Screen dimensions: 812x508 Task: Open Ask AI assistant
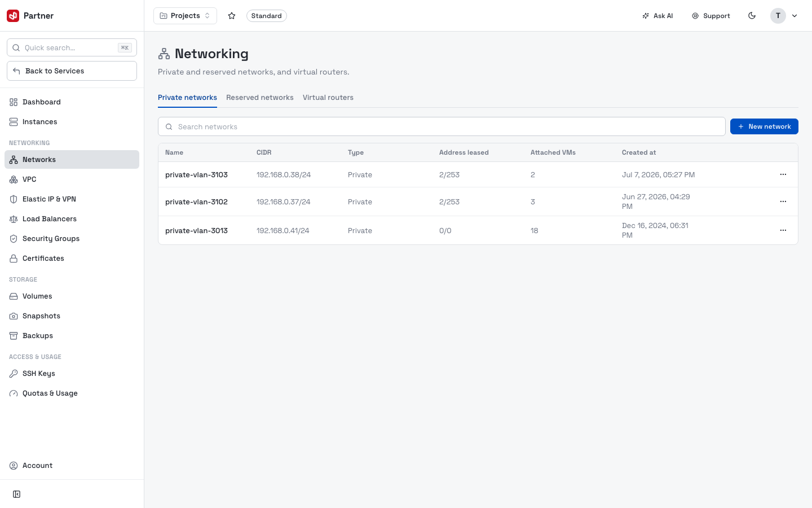click(657, 16)
